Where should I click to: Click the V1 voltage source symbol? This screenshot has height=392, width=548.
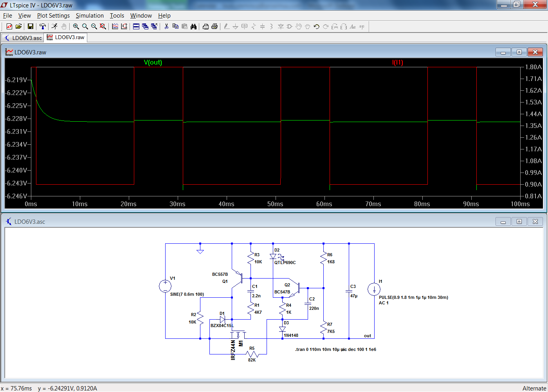click(x=165, y=286)
